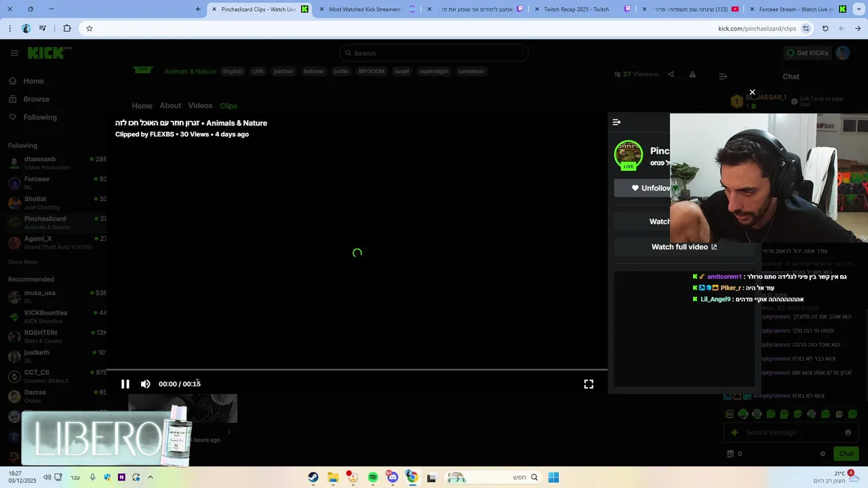The image size is (868, 488).
Task: Show hidden system tray icons
Action: click(x=151, y=477)
